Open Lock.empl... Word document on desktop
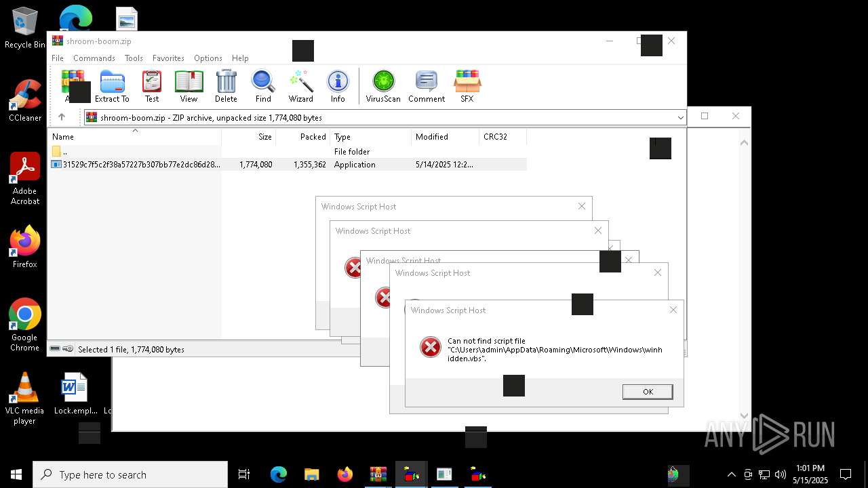The width and height of the screenshot is (868, 488). coord(75,393)
